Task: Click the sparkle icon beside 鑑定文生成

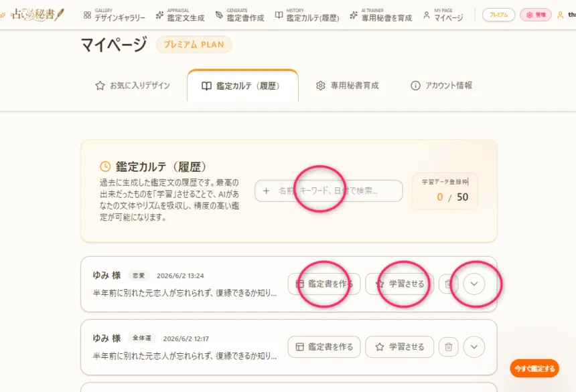Action: 159,15
